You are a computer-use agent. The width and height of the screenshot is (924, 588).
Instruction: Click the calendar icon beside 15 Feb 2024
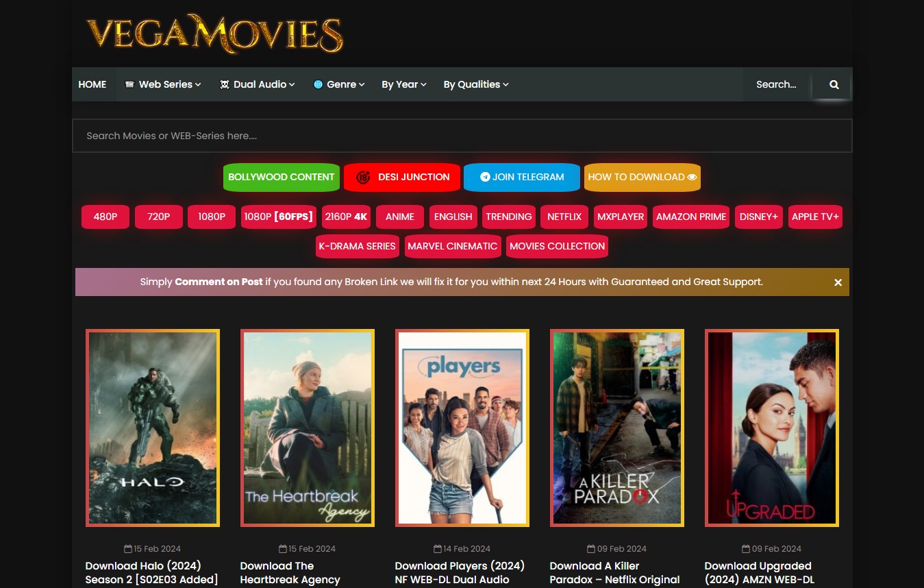127,548
